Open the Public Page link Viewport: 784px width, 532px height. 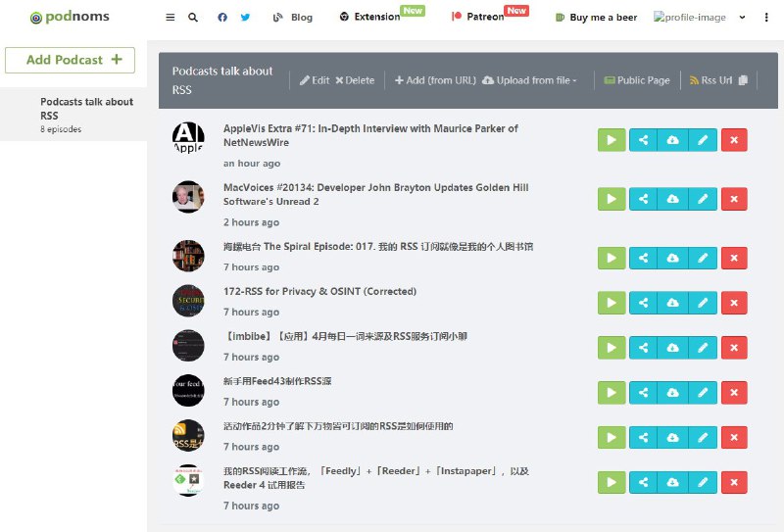pyautogui.click(x=637, y=80)
